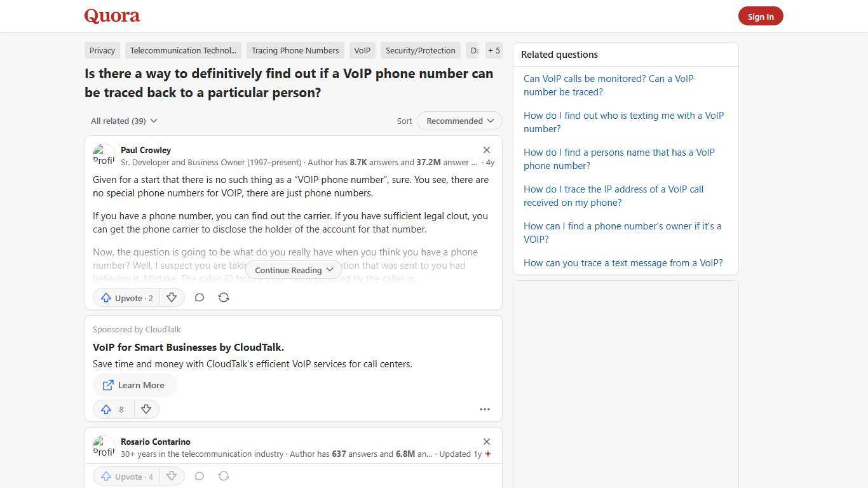The width and height of the screenshot is (868, 488).
Task: Click the repost icon under Paul Crowley's answer
Action: pos(223,297)
